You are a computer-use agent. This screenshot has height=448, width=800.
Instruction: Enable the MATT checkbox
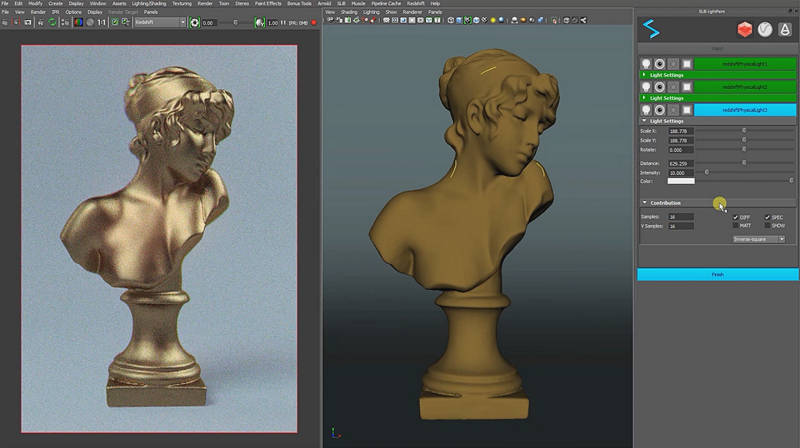735,226
